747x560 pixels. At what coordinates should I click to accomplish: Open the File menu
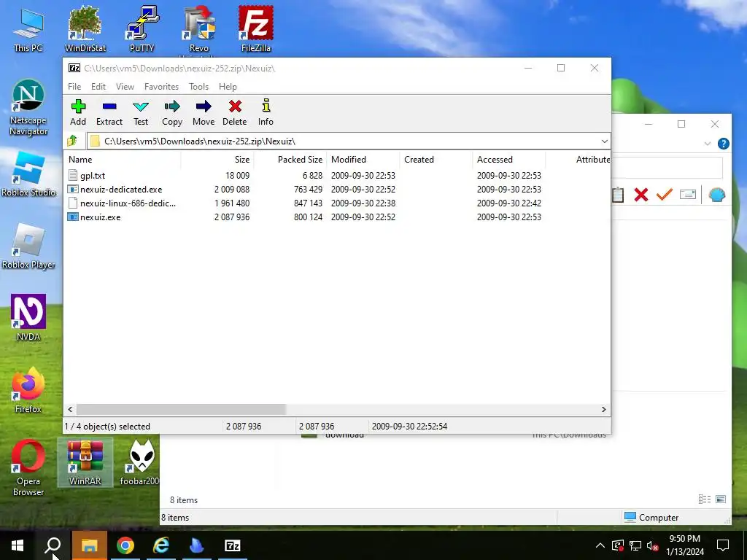[74, 87]
